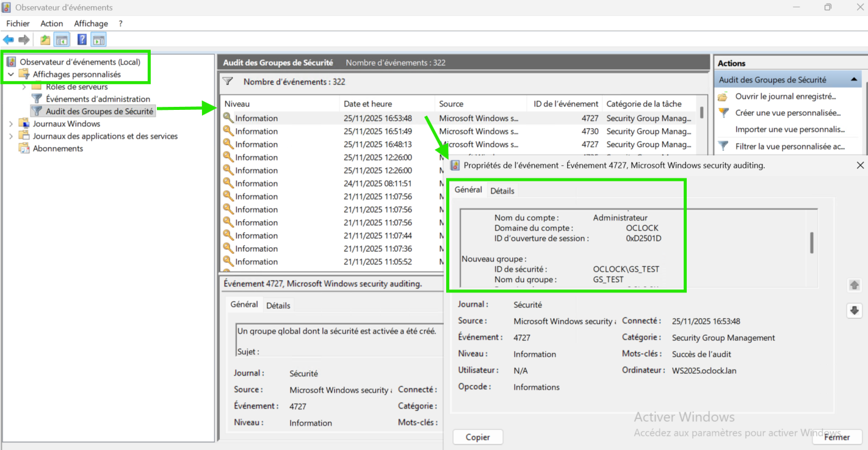Switch to Détails tab in event properties dialog
The width and height of the screenshot is (868, 450).
pyautogui.click(x=502, y=191)
